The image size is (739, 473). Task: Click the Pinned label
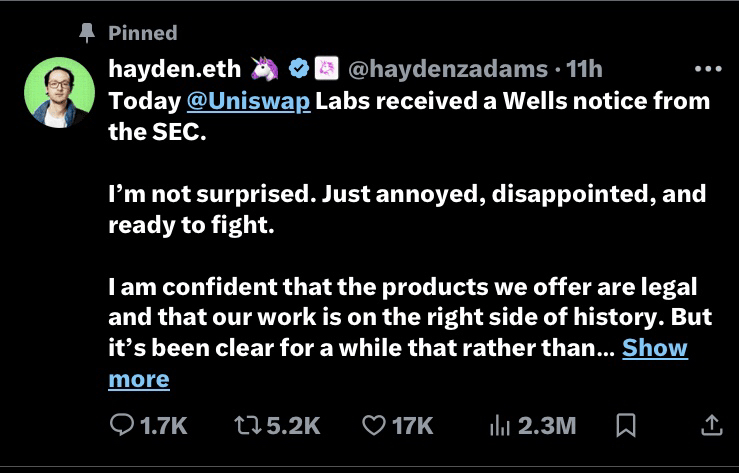[x=142, y=33]
